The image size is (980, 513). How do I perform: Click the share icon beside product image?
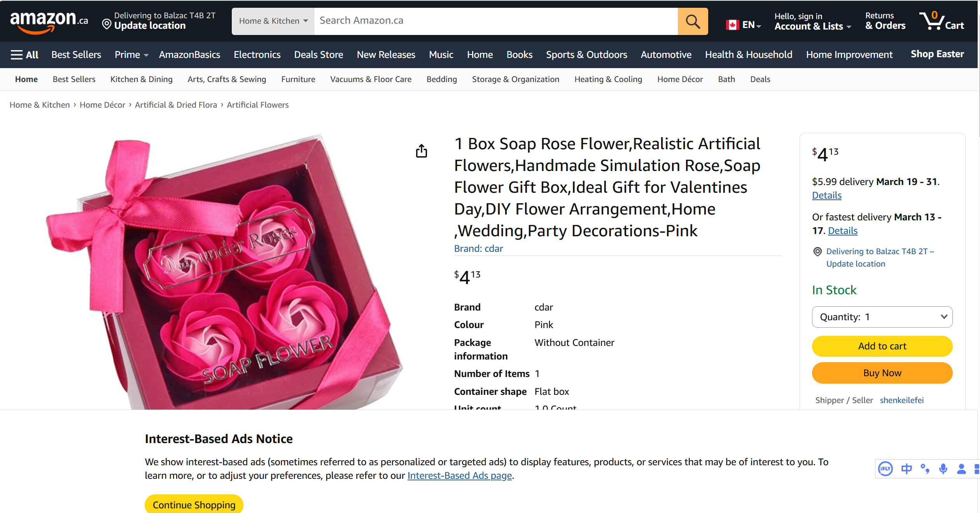[x=421, y=151]
